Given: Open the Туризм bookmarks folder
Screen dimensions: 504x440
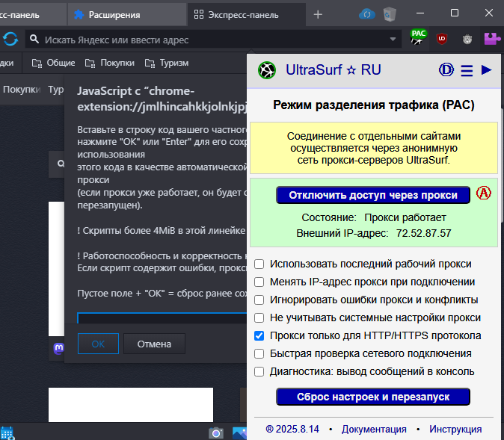Looking at the screenshot, I should 167,63.
